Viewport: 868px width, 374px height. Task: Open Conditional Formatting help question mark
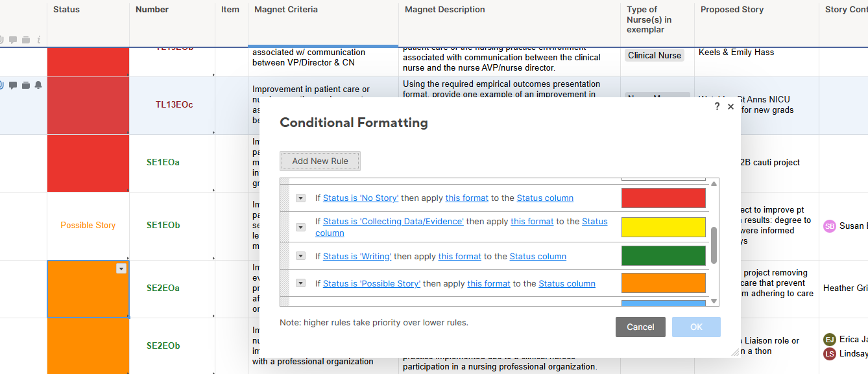[717, 106]
